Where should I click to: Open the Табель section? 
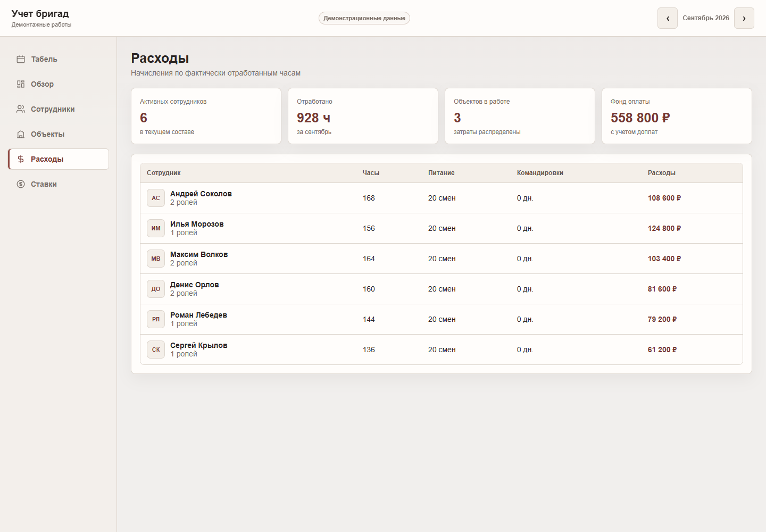pyautogui.click(x=59, y=59)
